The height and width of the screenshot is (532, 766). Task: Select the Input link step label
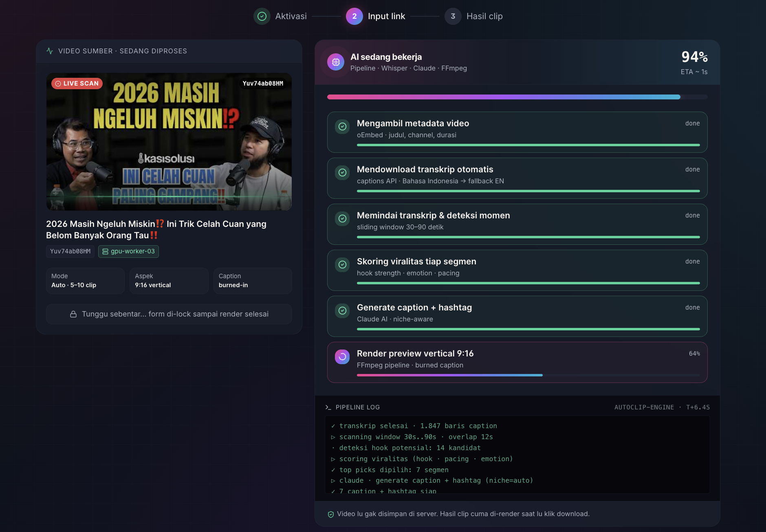pyautogui.click(x=386, y=16)
